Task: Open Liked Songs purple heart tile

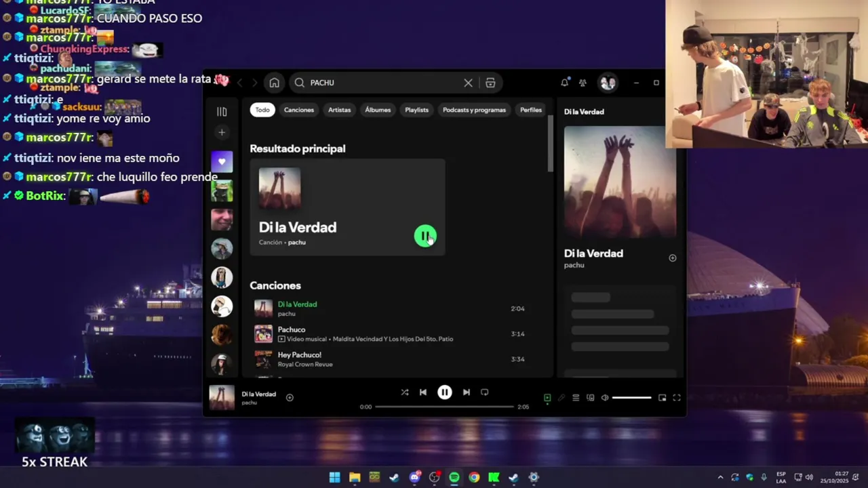Action: (x=222, y=162)
